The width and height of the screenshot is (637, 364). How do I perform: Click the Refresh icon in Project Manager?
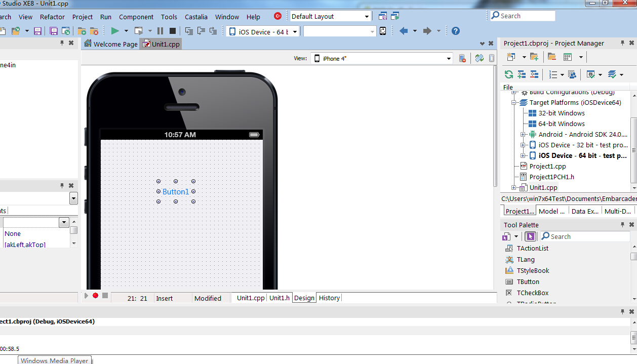click(x=508, y=74)
